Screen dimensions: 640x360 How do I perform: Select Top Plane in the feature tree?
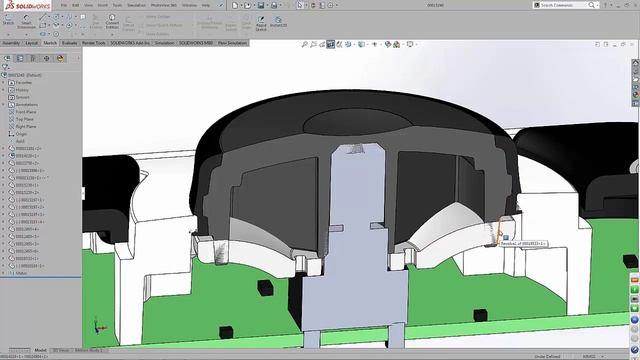click(24, 119)
